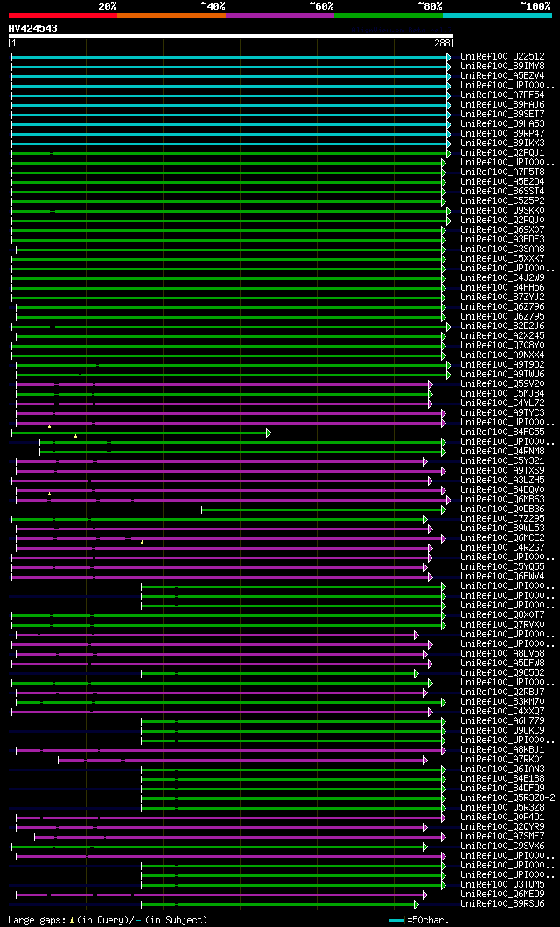The image size is (560, 927).
Task: Select the UniRef100_C3SAA8 label
Action: 503,249
